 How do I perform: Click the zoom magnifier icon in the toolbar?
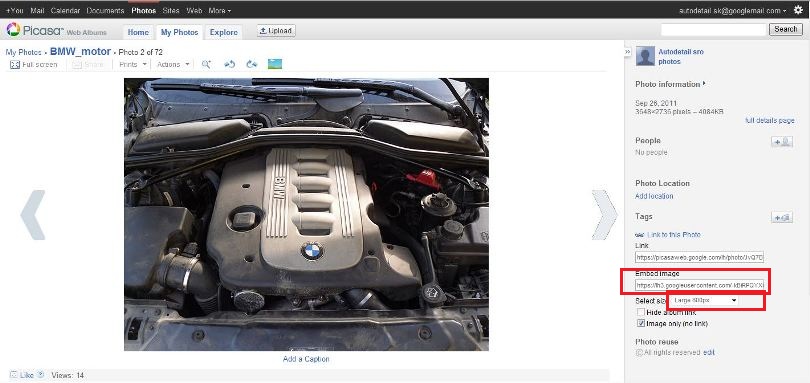[206, 64]
